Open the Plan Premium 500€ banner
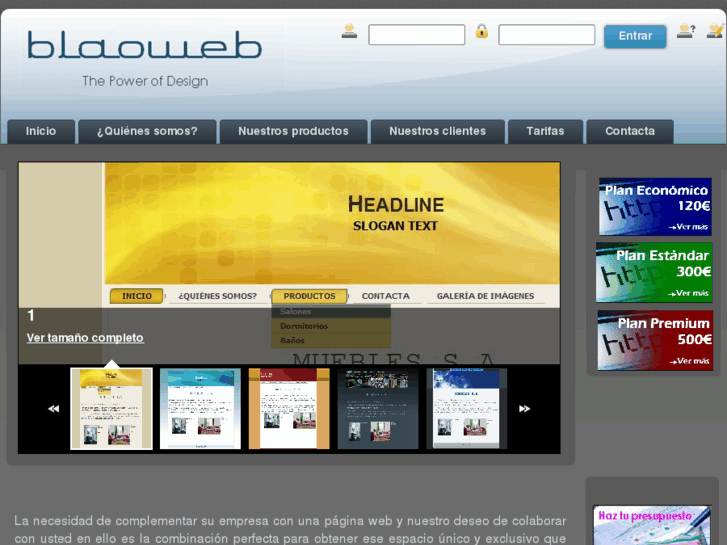This screenshot has height=545, width=727. pos(655,340)
